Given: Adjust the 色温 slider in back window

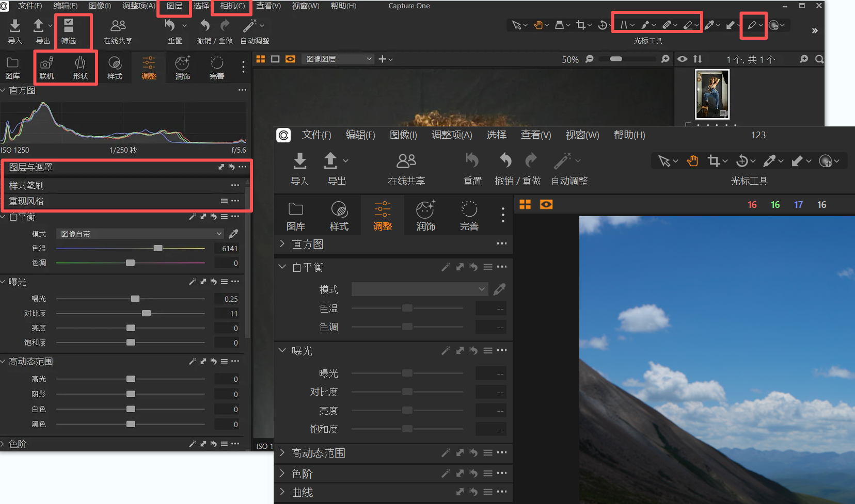Looking at the screenshot, I should coord(158,248).
